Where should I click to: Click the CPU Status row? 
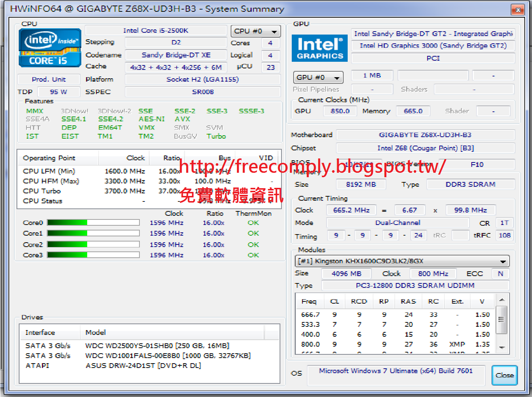pos(149,201)
